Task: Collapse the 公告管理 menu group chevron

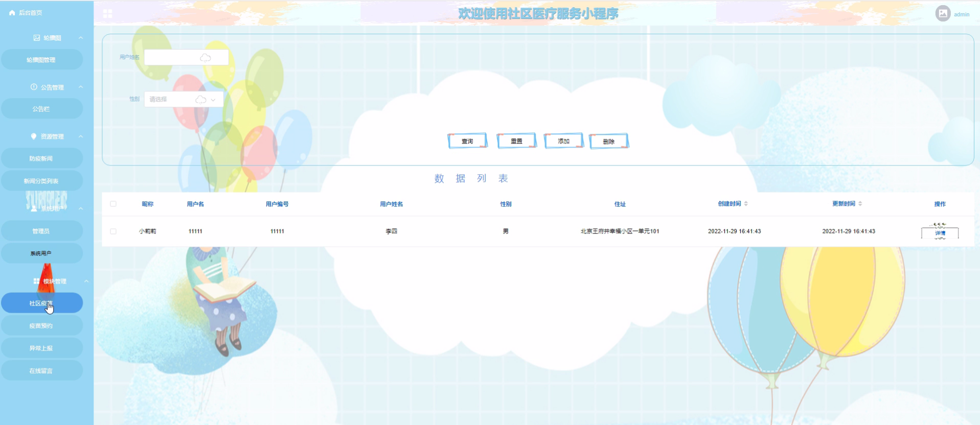Action: (81, 87)
